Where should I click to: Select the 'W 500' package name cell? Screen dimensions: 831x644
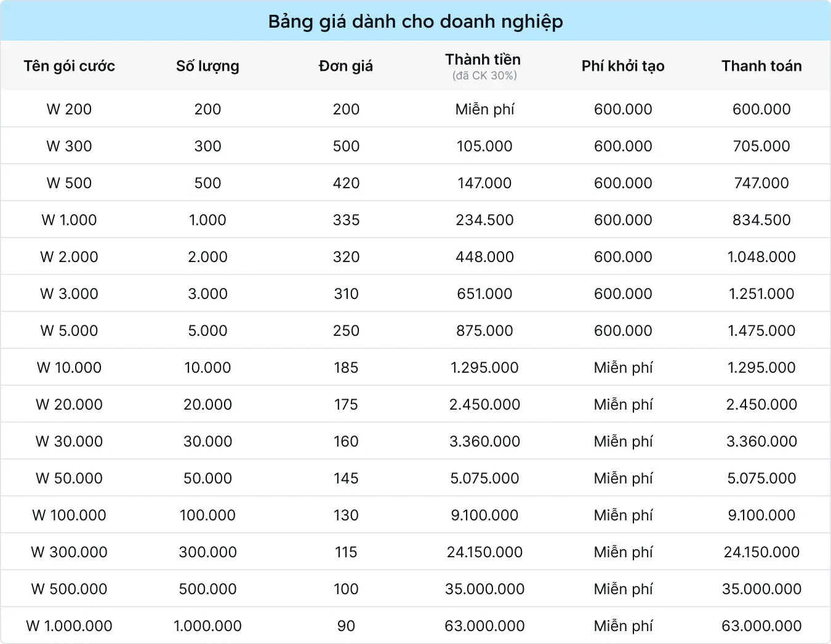point(69,183)
